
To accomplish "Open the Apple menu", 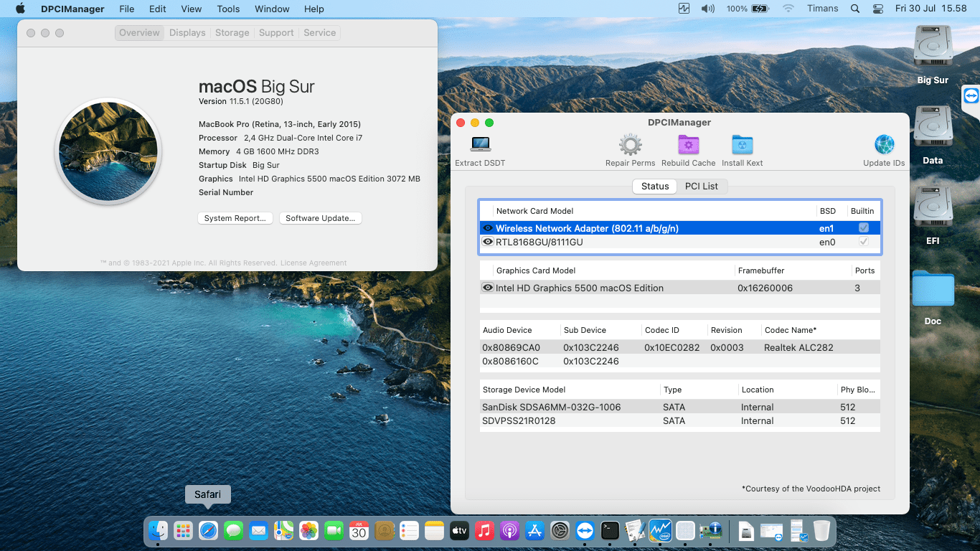I will pos(20,9).
